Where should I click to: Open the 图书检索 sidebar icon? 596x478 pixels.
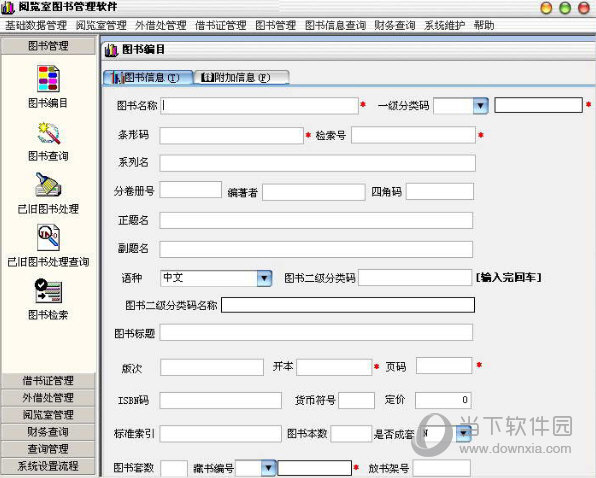point(48,291)
